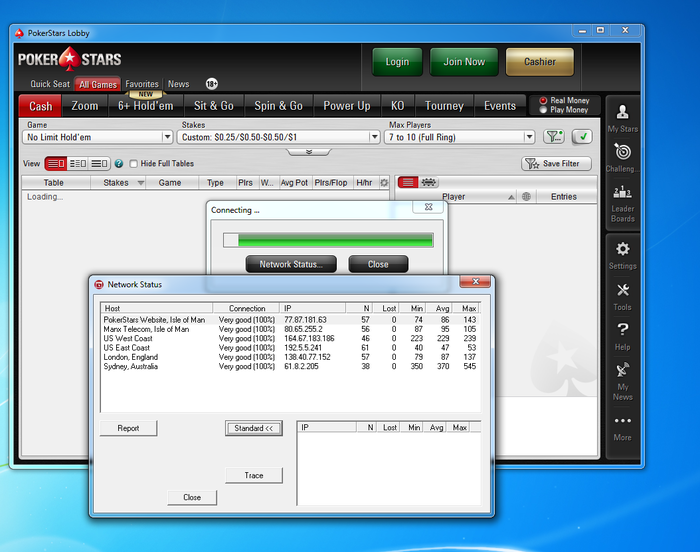Image resolution: width=700 pixels, height=552 pixels.
Task: Click Network Status button in Connecting dialog
Action: tap(291, 264)
